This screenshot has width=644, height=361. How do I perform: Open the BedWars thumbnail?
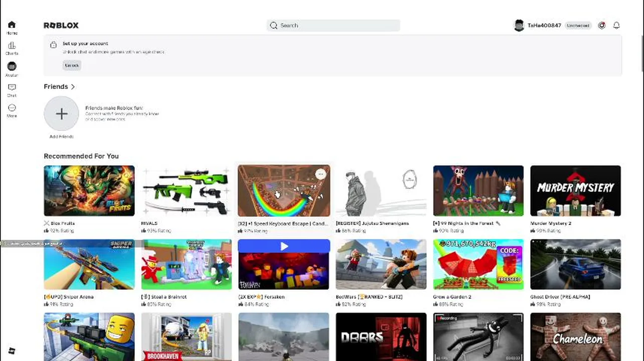[x=381, y=264]
